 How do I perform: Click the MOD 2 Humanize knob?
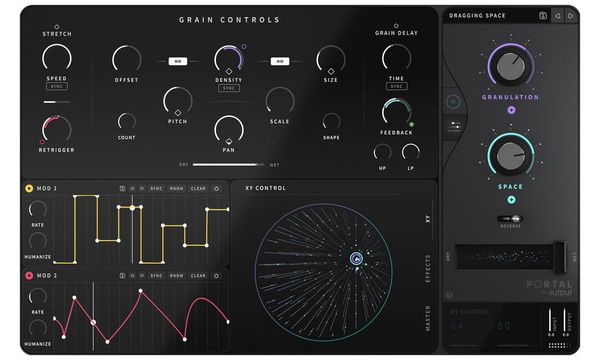[38, 329]
